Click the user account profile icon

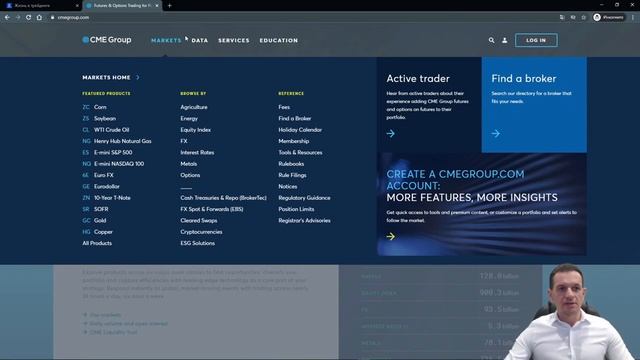click(504, 40)
